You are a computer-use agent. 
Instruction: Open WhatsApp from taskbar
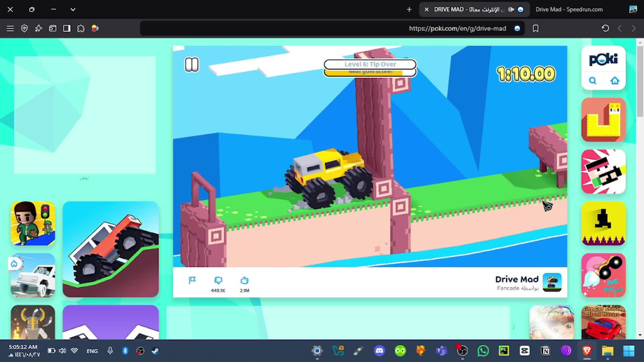483,351
